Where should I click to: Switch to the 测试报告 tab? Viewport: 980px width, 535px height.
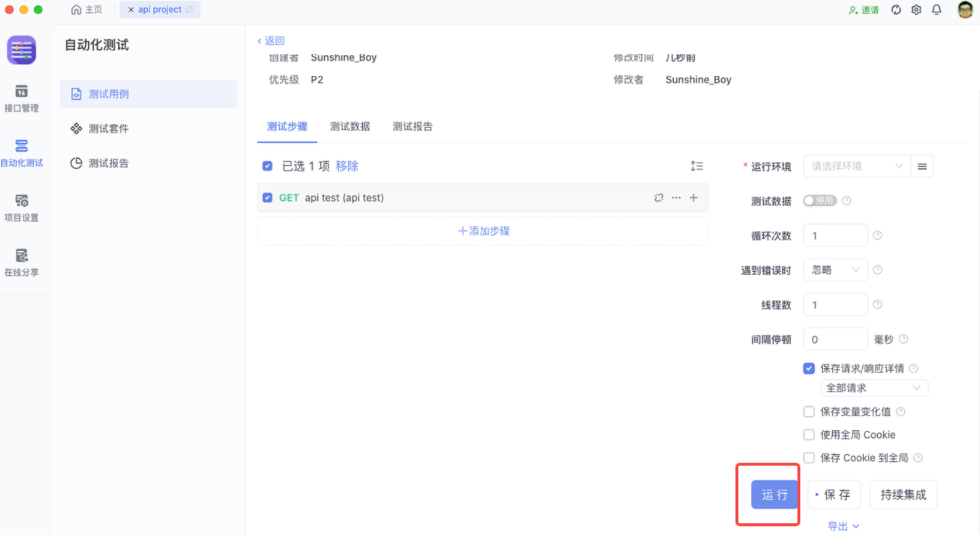[x=413, y=126]
